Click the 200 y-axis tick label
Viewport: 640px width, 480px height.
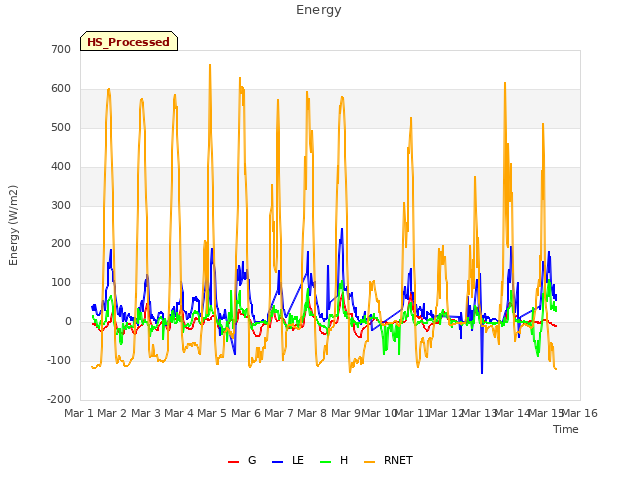pos(61,244)
